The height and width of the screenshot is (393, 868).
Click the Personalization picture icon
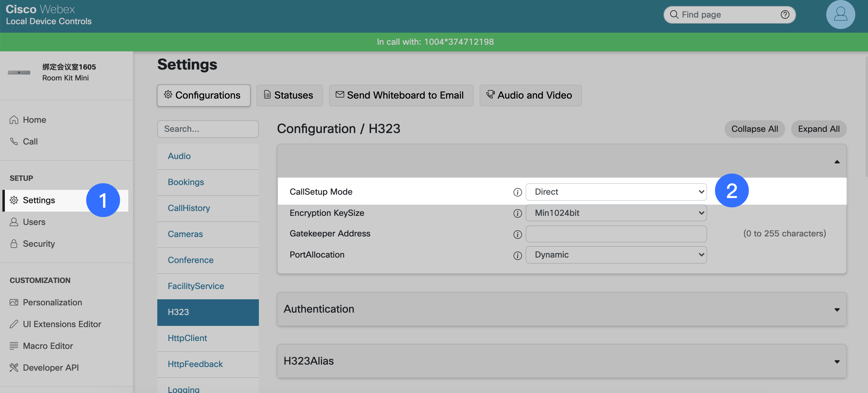(14, 302)
